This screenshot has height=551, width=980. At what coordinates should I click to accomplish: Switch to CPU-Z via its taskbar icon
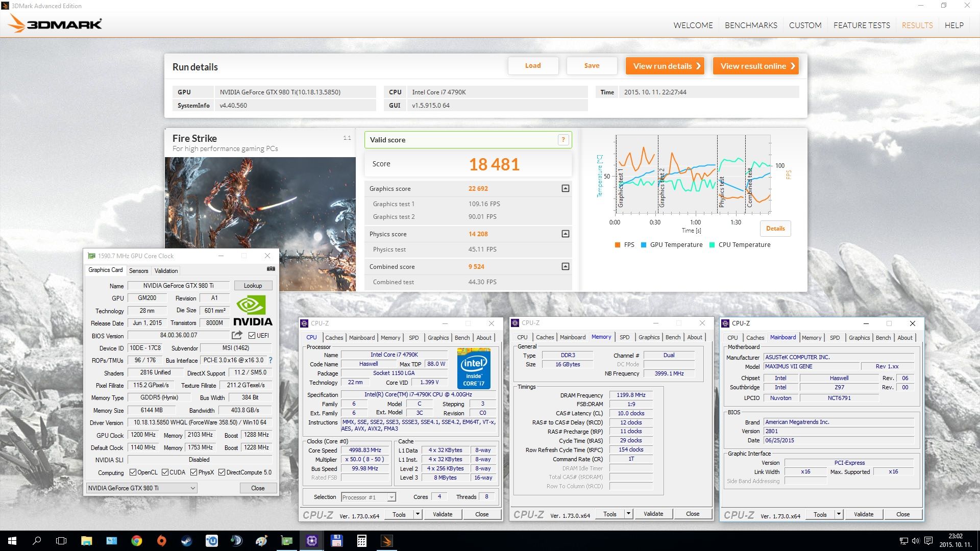point(311,541)
